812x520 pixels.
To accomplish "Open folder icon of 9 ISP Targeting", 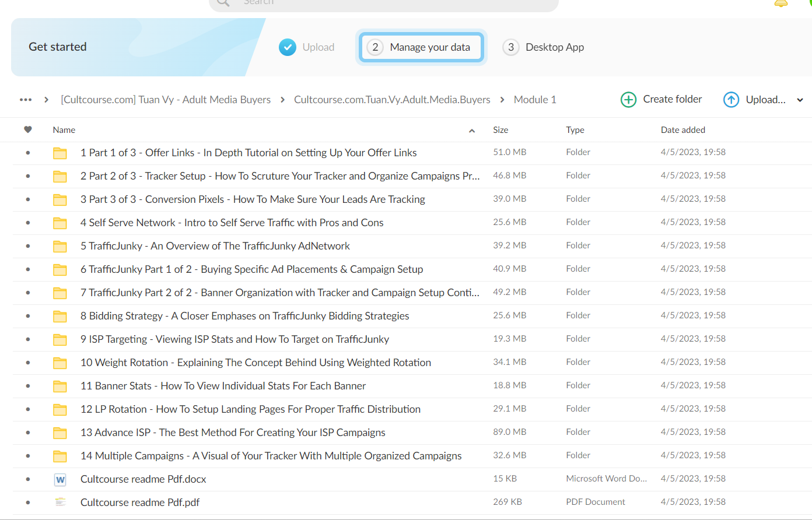I will [x=60, y=339].
